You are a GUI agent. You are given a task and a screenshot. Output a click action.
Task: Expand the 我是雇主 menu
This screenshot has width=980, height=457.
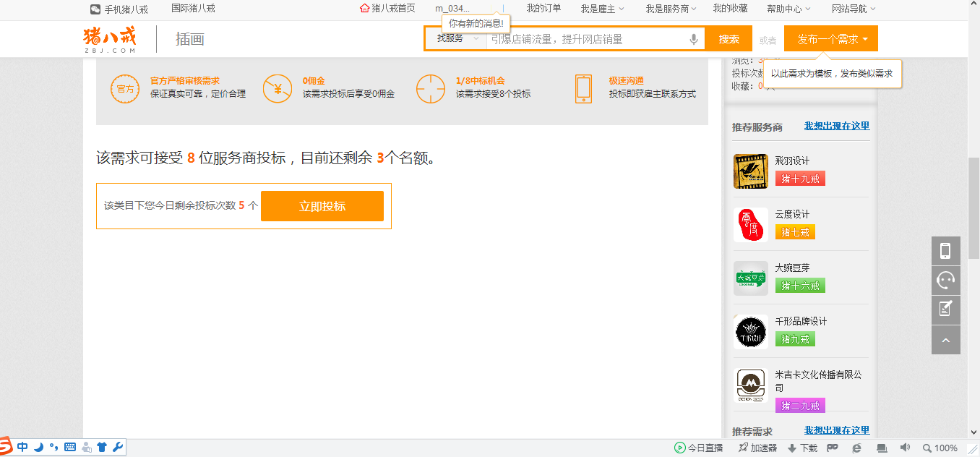tap(602, 9)
